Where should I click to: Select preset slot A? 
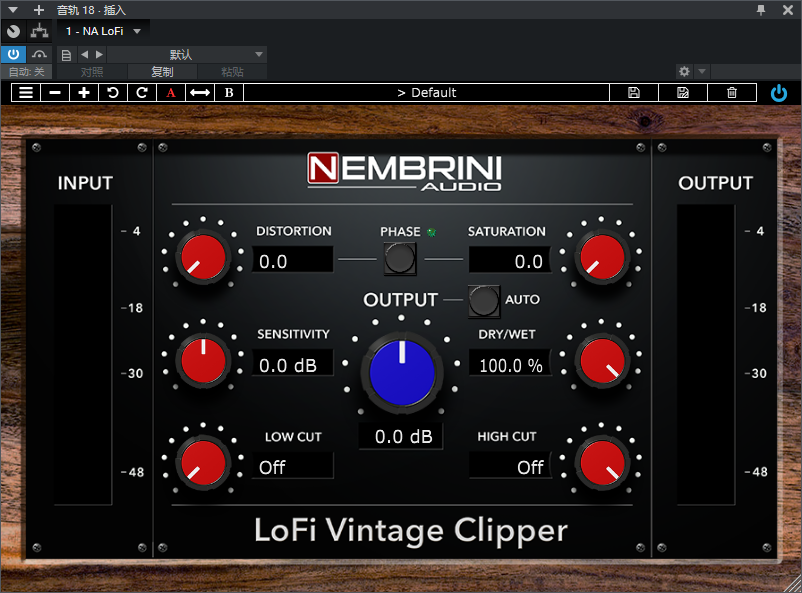tap(171, 93)
